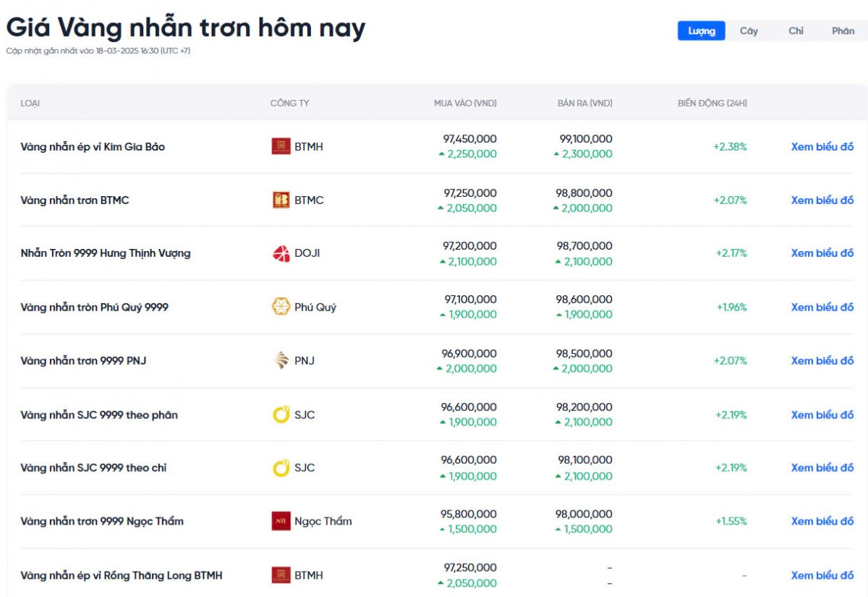Screen dimensions: 868x597
Task: Click the LOẠI column header
Action: [30, 103]
